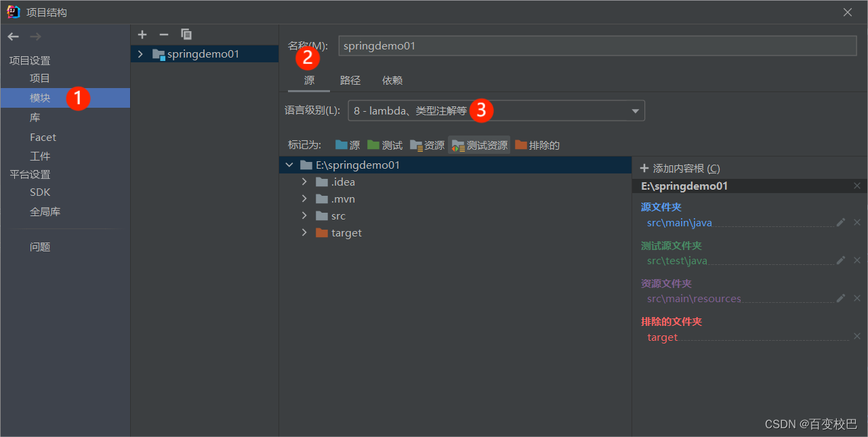Add a new module with plus icon

(142, 35)
